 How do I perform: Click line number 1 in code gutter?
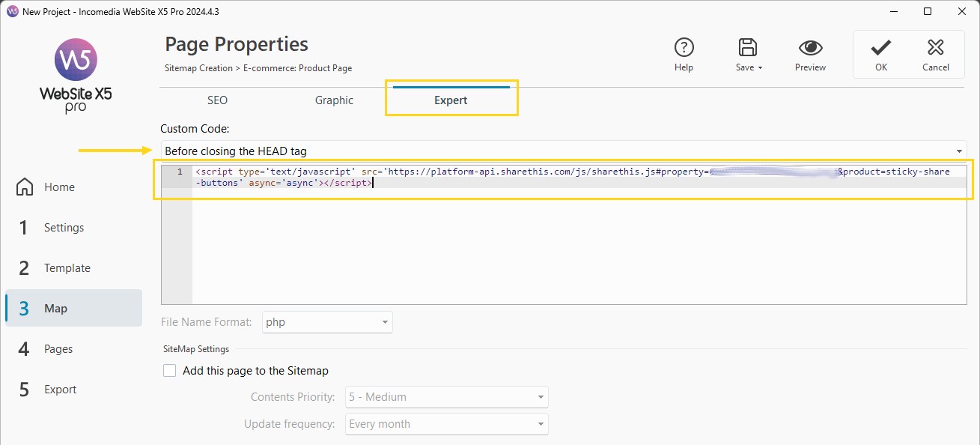click(x=180, y=172)
